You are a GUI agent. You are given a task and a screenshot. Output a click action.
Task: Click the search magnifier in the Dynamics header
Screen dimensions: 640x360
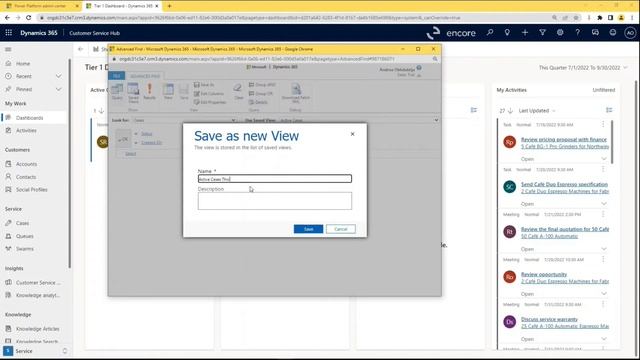click(490, 33)
